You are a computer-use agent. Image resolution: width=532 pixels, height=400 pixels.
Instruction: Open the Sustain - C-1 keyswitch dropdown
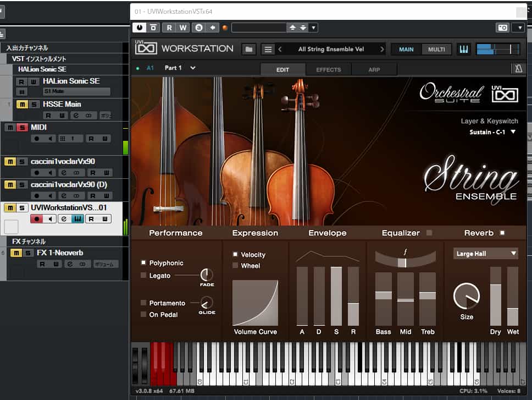click(492, 132)
